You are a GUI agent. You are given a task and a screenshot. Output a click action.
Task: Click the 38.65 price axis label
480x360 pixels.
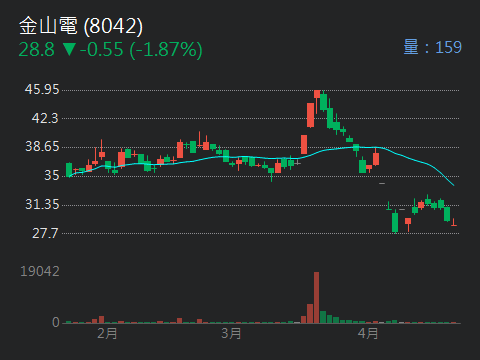pos(42,147)
